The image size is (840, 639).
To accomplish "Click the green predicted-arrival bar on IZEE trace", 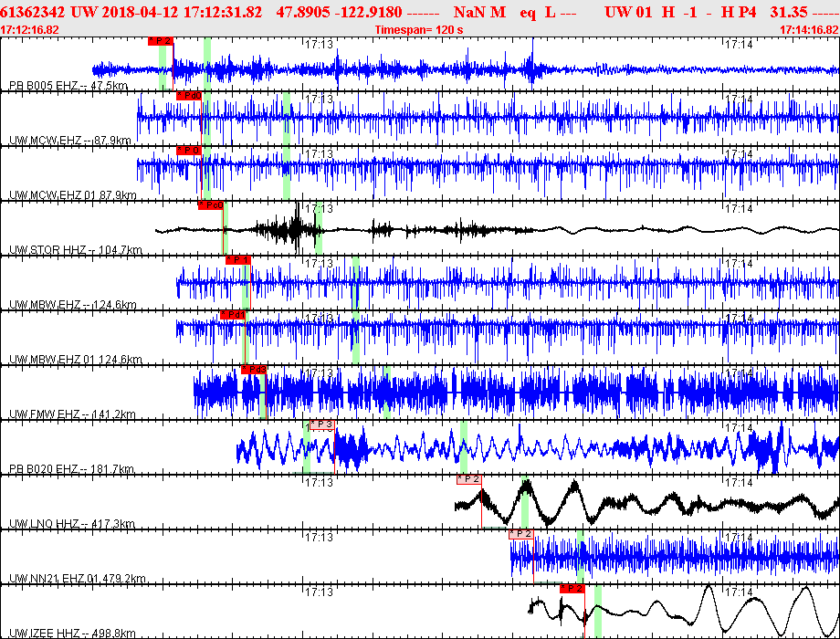I will (x=598, y=611).
